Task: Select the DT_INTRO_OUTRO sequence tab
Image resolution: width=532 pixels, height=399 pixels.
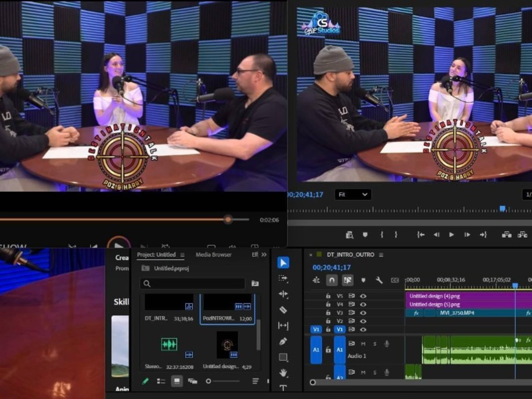Action: [x=350, y=255]
